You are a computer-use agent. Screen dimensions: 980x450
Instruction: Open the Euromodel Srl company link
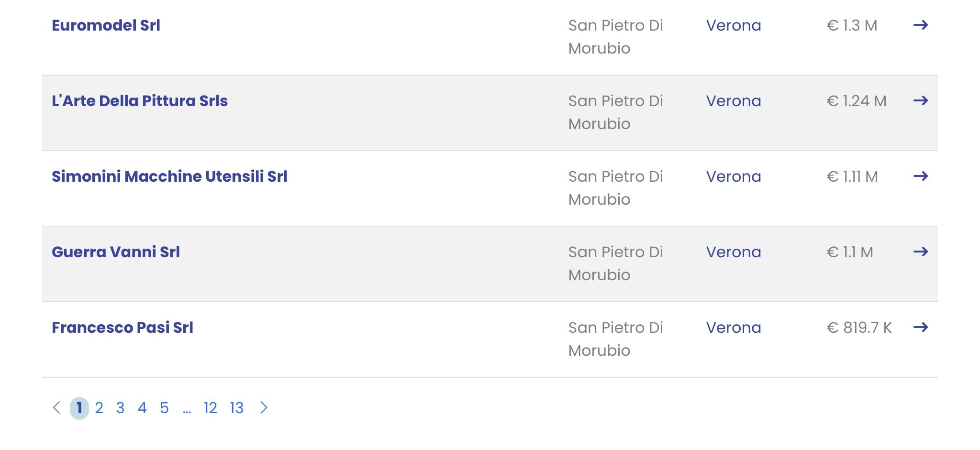click(106, 25)
